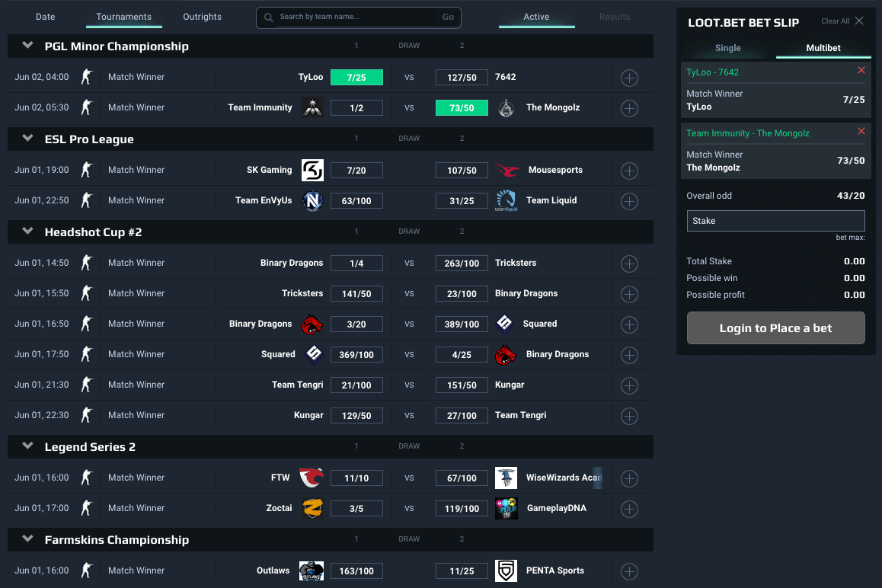Click the Team Liquid logo

pos(507,200)
